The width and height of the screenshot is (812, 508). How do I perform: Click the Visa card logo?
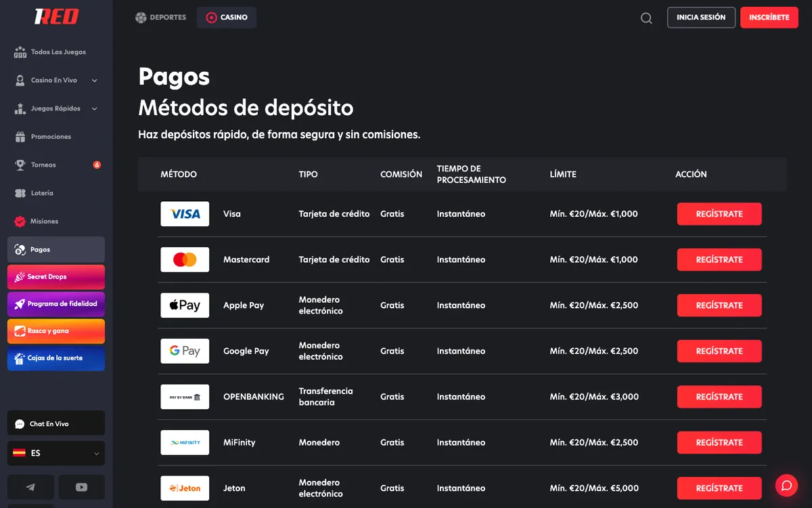tap(185, 214)
